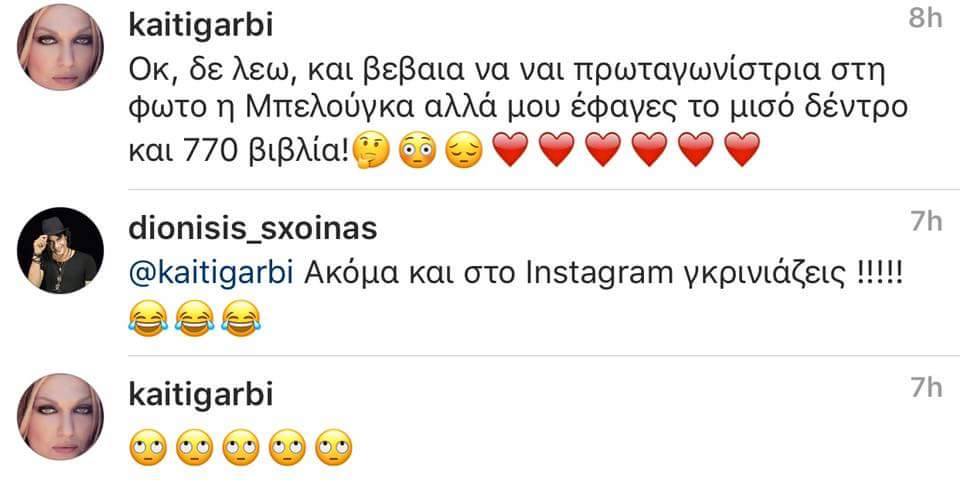This screenshot has width=960, height=484.
Task: Click the first tears of joy emoji
Action: tap(148, 318)
